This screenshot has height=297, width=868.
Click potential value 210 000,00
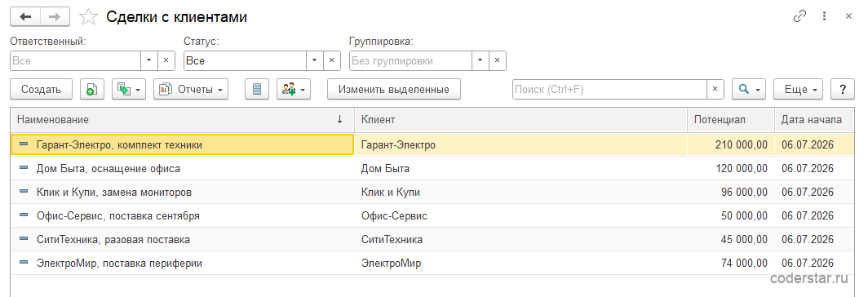(x=742, y=144)
